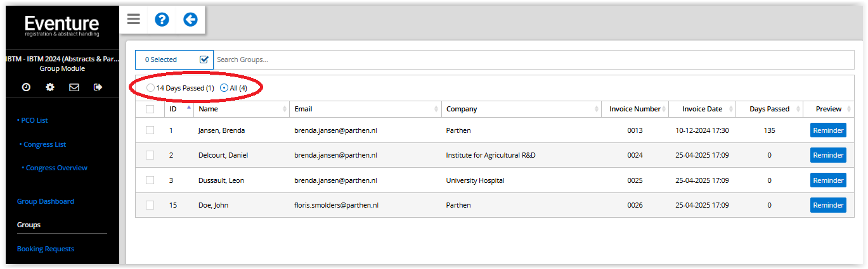The width and height of the screenshot is (868, 269).
Task: Click the logout exit icon
Action: coord(98,87)
